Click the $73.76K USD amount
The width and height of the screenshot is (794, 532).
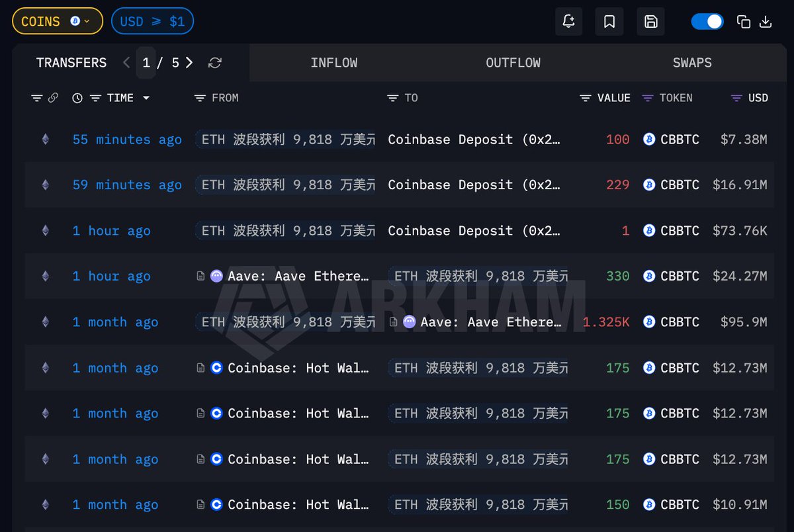point(740,231)
